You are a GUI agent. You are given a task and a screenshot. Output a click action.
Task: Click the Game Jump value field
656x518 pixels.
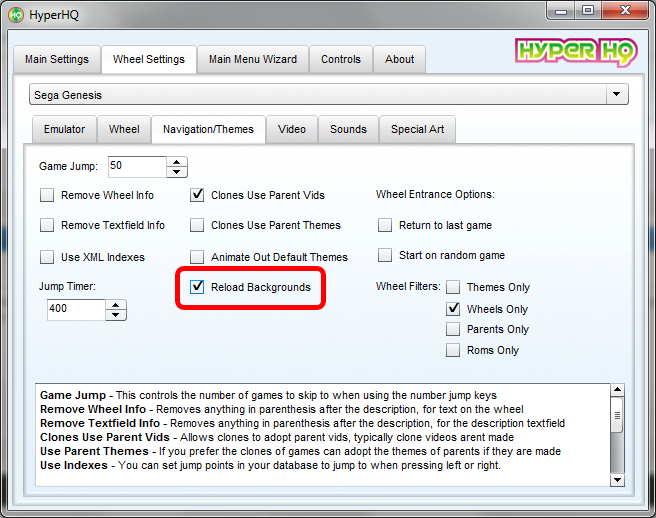tap(137, 167)
